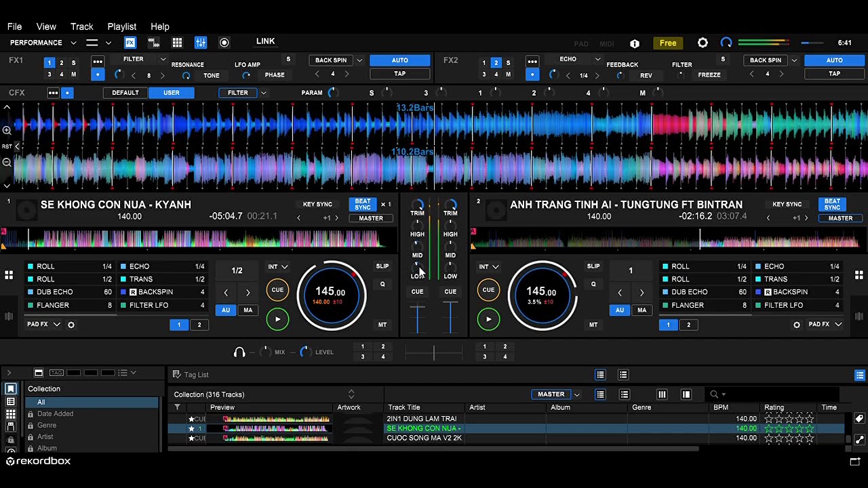The height and width of the screenshot is (488, 868).
Task: Hit the CUE button on deck 2
Action: pyautogui.click(x=488, y=290)
